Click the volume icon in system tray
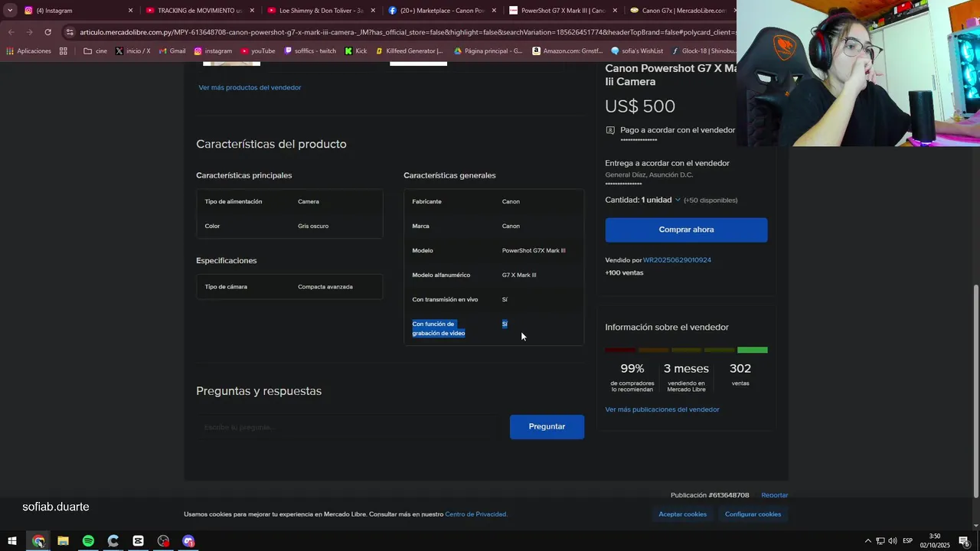 pyautogui.click(x=893, y=541)
